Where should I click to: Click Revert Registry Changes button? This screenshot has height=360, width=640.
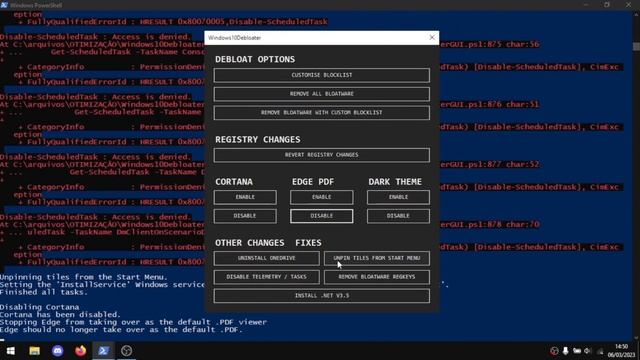(321, 155)
